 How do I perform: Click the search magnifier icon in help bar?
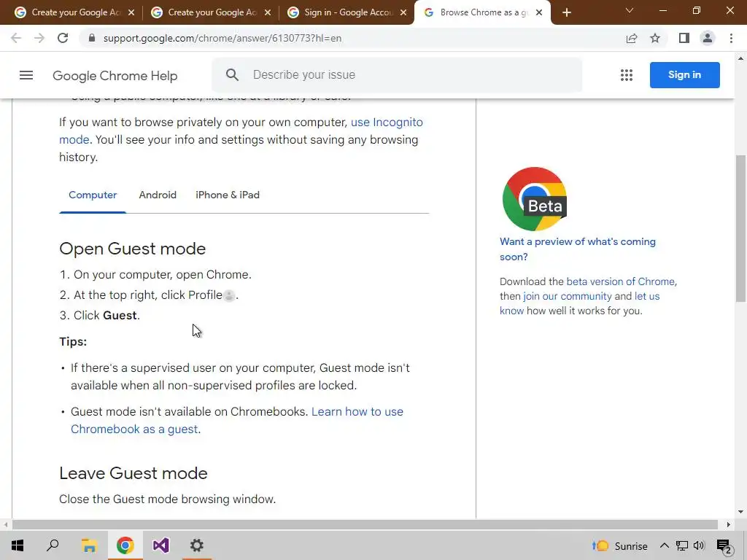[232, 75]
